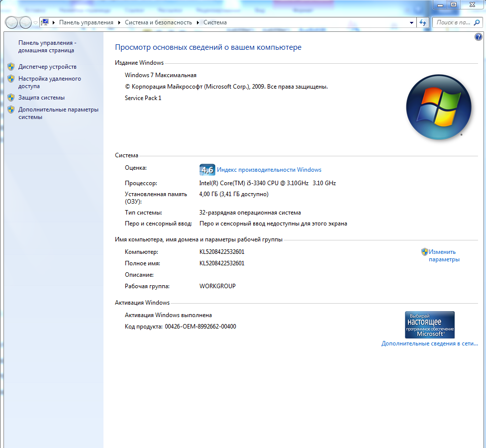Open Панель управления breadcrumb
The height and width of the screenshot is (448, 486).
point(86,22)
